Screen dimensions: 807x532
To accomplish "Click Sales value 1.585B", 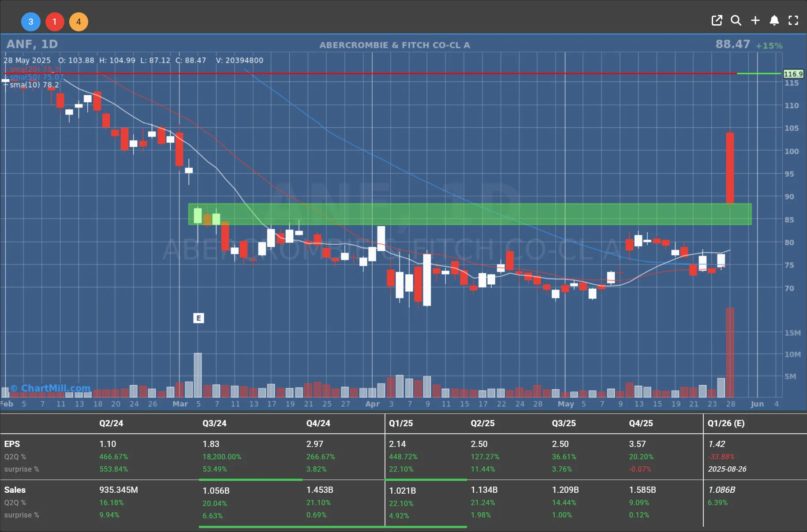I will (x=643, y=490).
